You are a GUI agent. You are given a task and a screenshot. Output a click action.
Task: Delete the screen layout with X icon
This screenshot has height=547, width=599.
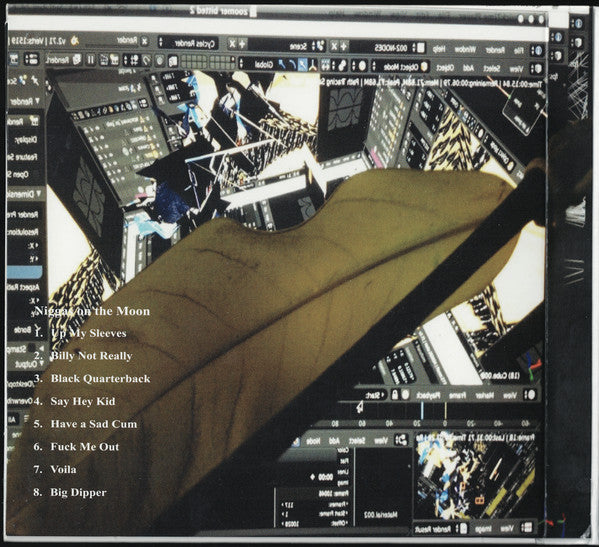pyautogui.click(x=333, y=47)
